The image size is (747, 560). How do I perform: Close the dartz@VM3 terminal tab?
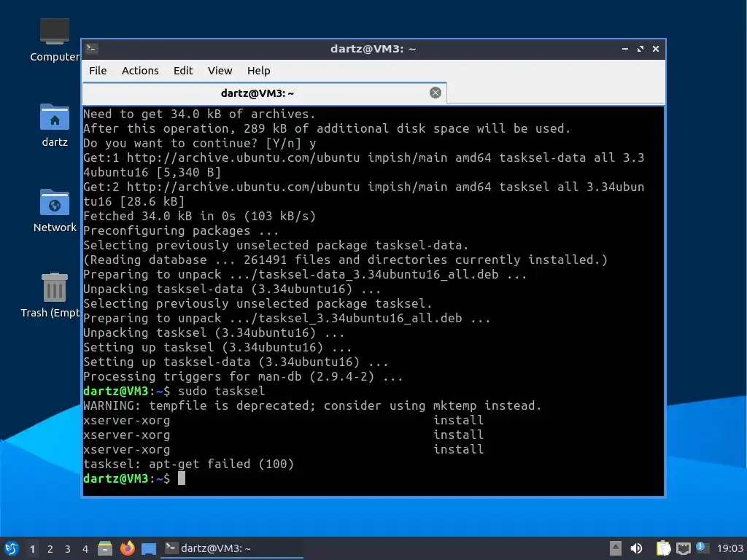pyautogui.click(x=435, y=93)
